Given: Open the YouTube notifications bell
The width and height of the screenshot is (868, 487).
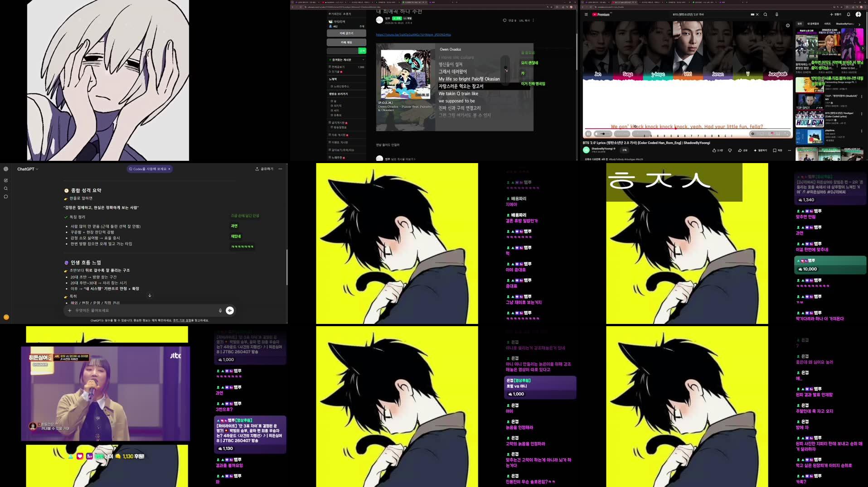Looking at the screenshot, I should coord(849,14).
